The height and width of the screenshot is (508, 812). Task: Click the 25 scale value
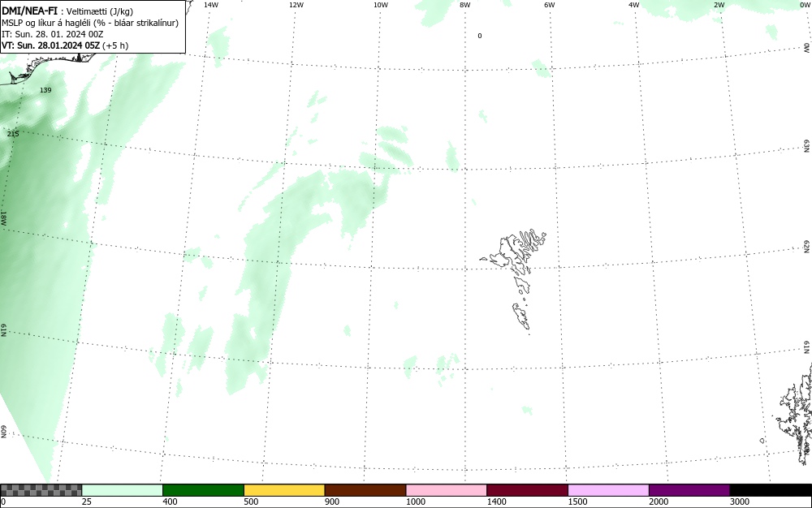coord(87,502)
